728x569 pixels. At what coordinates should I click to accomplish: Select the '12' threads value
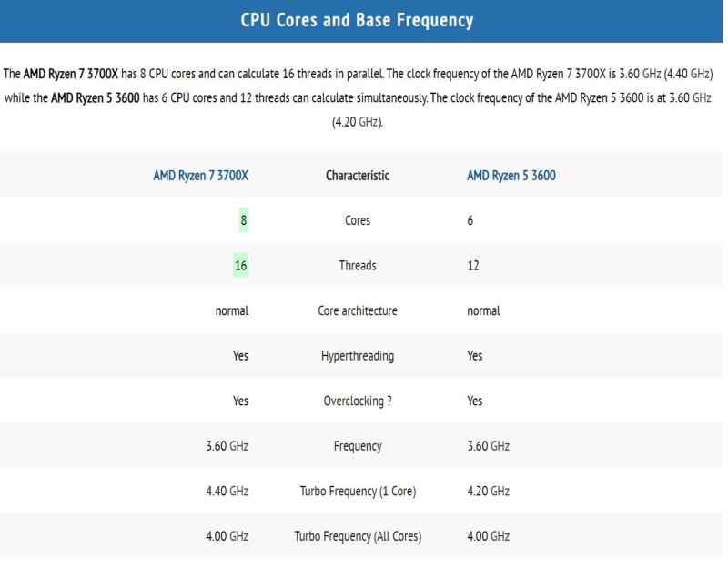point(473,265)
